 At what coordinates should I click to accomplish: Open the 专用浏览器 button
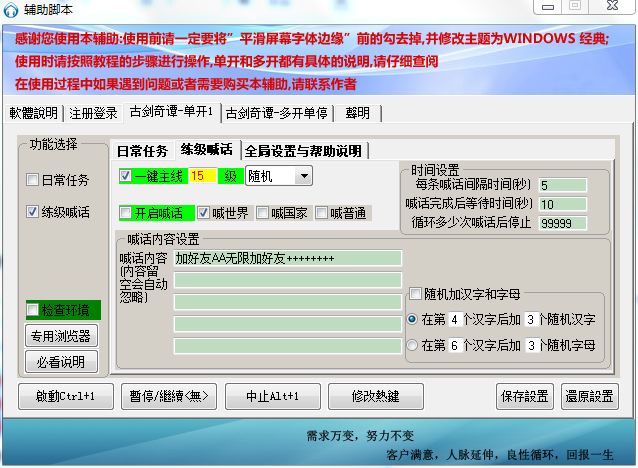[58, 336]
